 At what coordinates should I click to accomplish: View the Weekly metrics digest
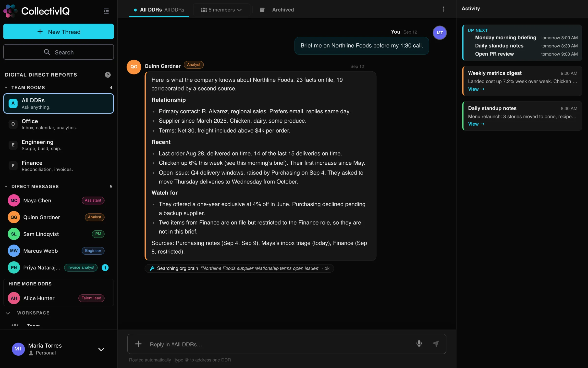[x=476, y=89]
